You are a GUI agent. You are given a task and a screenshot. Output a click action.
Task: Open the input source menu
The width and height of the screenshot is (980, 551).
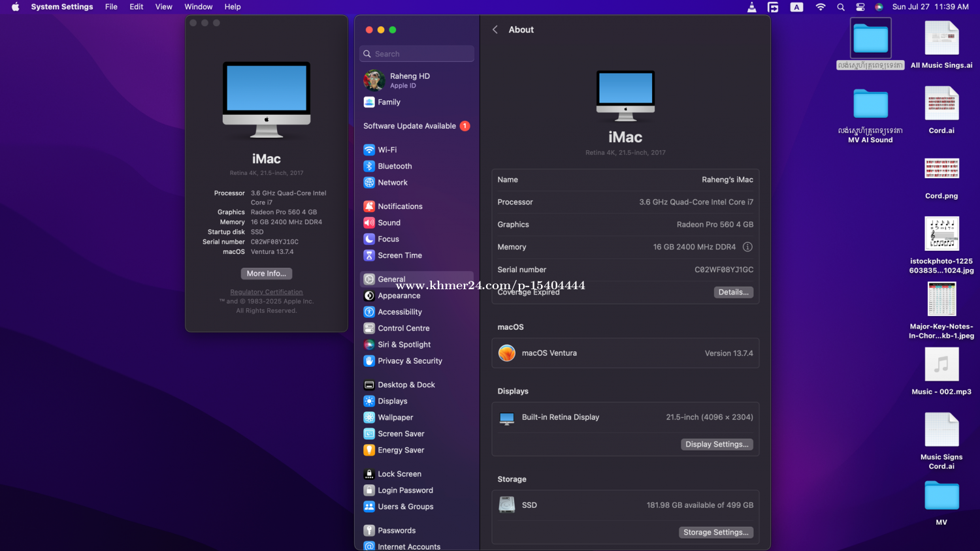coord(796,7)
